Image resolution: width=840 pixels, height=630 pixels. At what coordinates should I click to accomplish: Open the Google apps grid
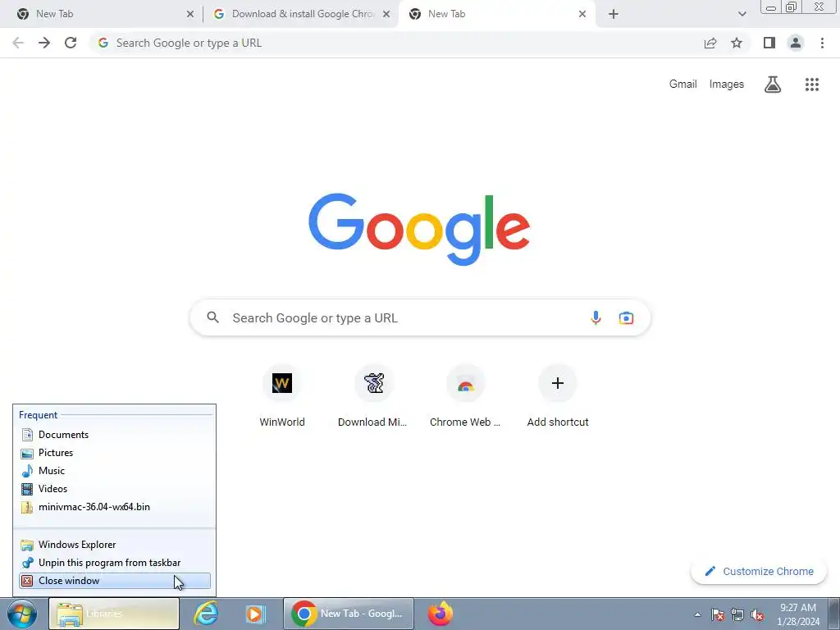click(812, 84)
